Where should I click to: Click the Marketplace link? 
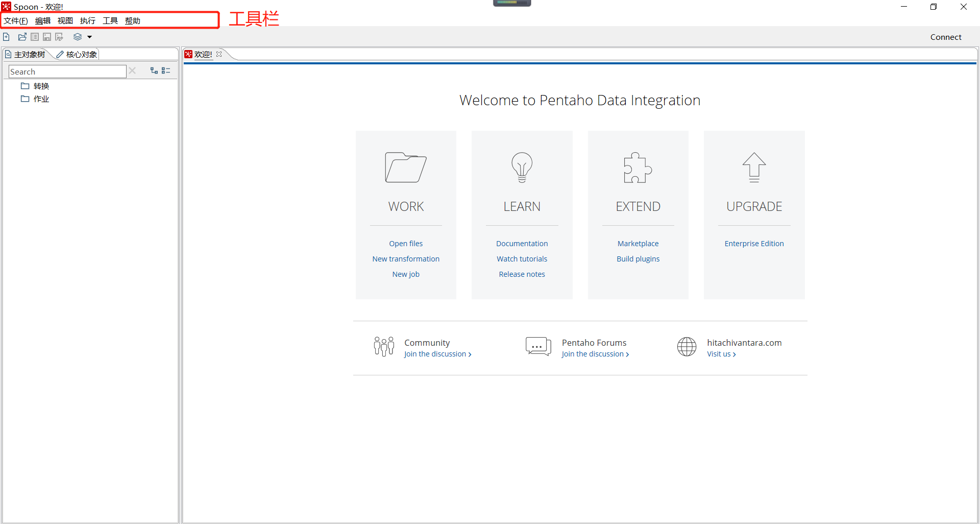click(x=638, y=244)
